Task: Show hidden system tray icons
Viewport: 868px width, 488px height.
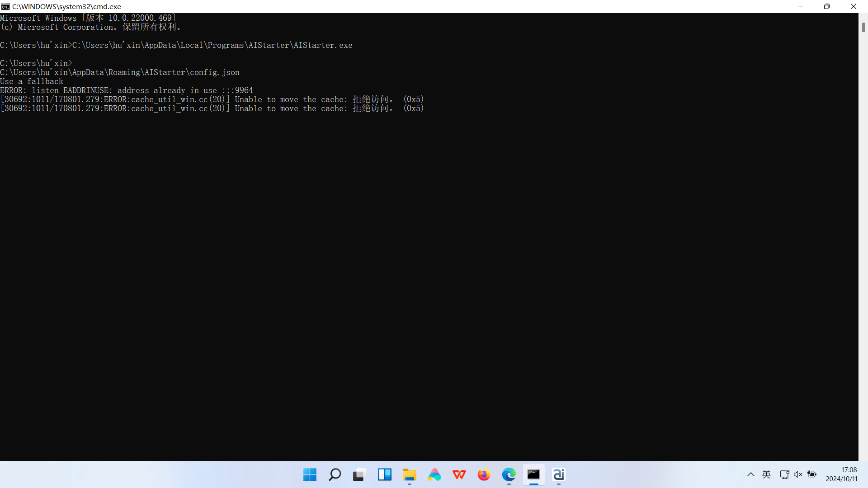Action: (751, 474)
